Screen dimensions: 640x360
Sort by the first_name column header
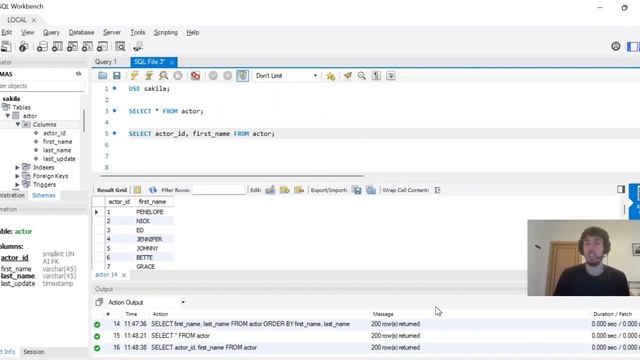152,202
